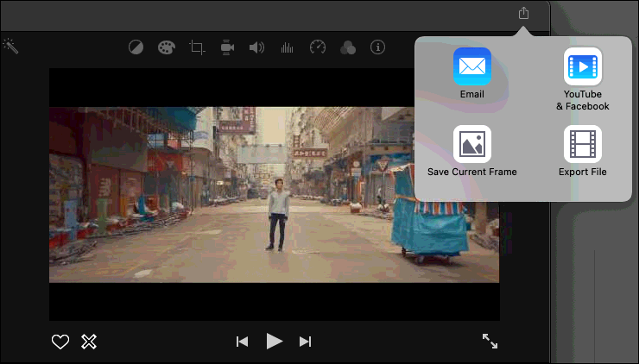
Task: Skip back to previous clip
Action: (243, 342)
